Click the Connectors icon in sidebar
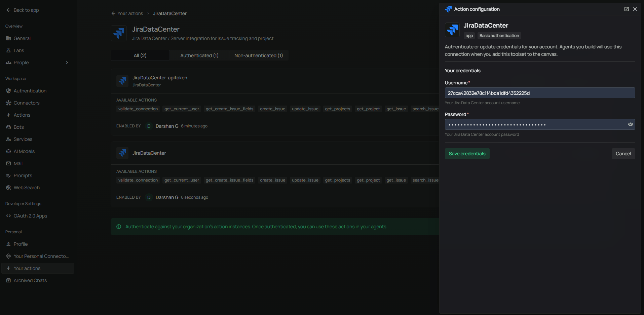The image size is (644, 315). (8, 103)
